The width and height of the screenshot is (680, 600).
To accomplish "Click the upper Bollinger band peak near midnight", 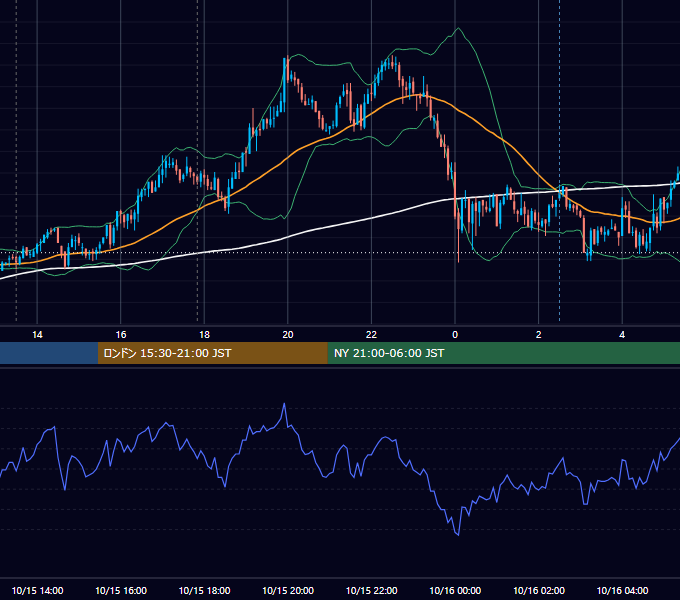I will pos(458,29).
